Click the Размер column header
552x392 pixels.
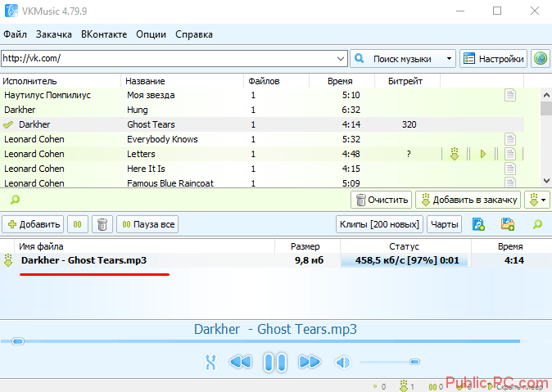tap(307, 246)
